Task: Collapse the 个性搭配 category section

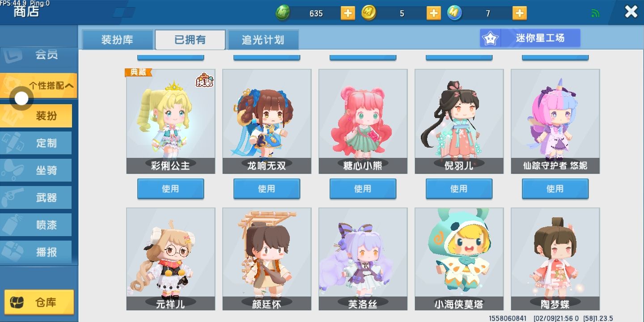Action: coord(38,85)
